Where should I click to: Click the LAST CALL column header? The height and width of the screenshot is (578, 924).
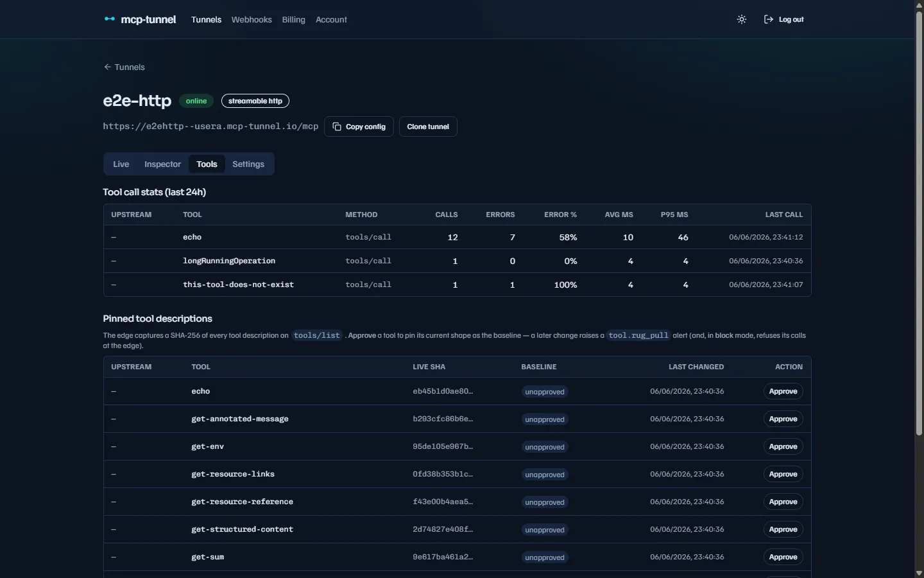coord(784,215)
